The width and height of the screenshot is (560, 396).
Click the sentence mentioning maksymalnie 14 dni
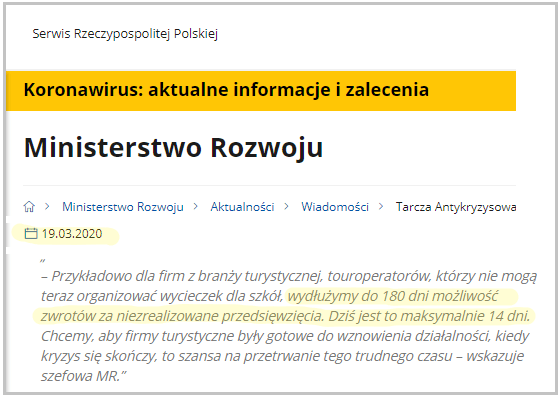pyautogui.click(x=429, y=316)
